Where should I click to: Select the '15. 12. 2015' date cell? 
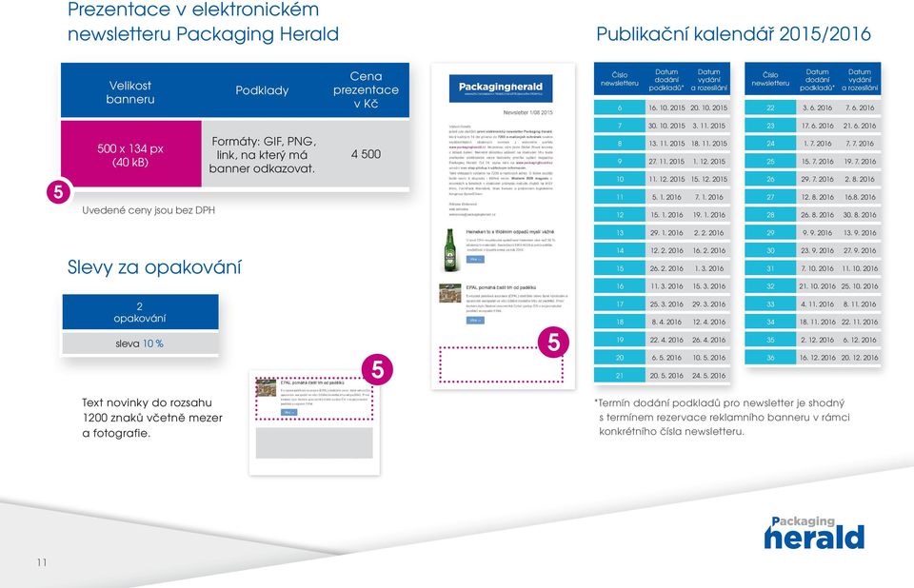click(708, 180)
